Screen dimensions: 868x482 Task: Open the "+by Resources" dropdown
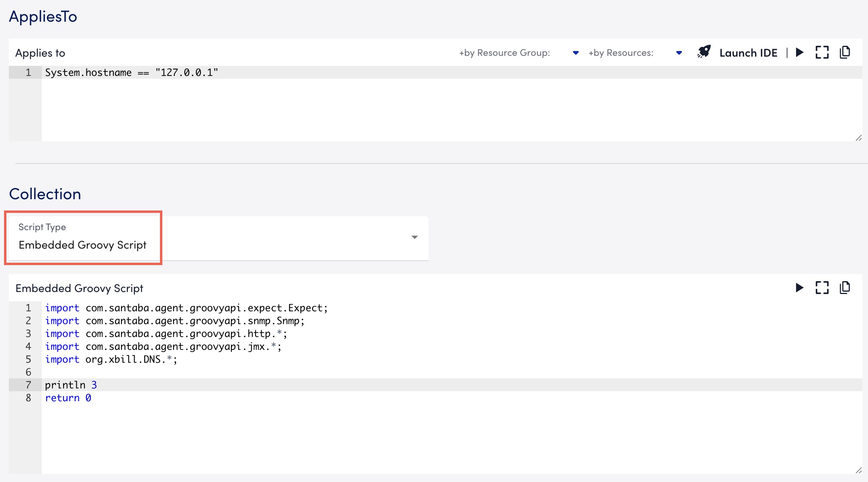point(679,52)
